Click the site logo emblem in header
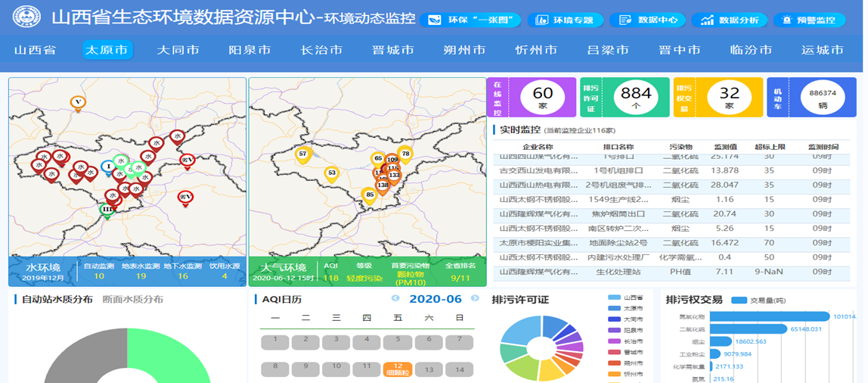868x383 pixels. (28, 17)
